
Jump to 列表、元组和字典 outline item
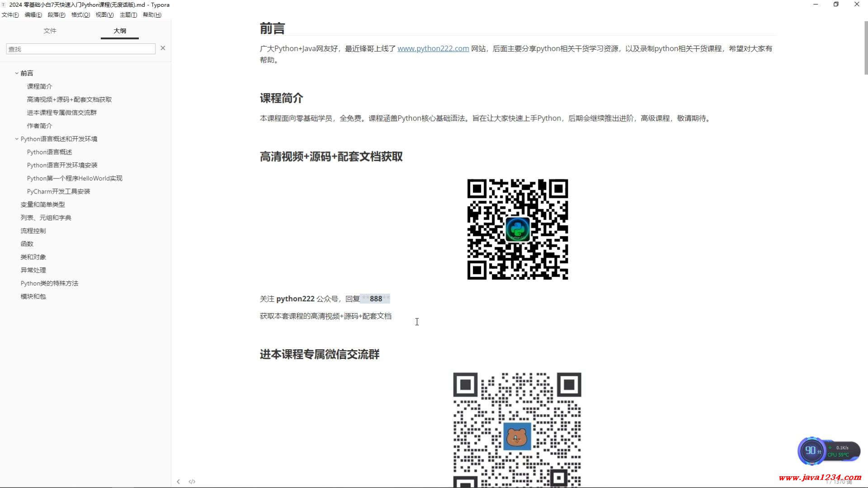point(46,218)
